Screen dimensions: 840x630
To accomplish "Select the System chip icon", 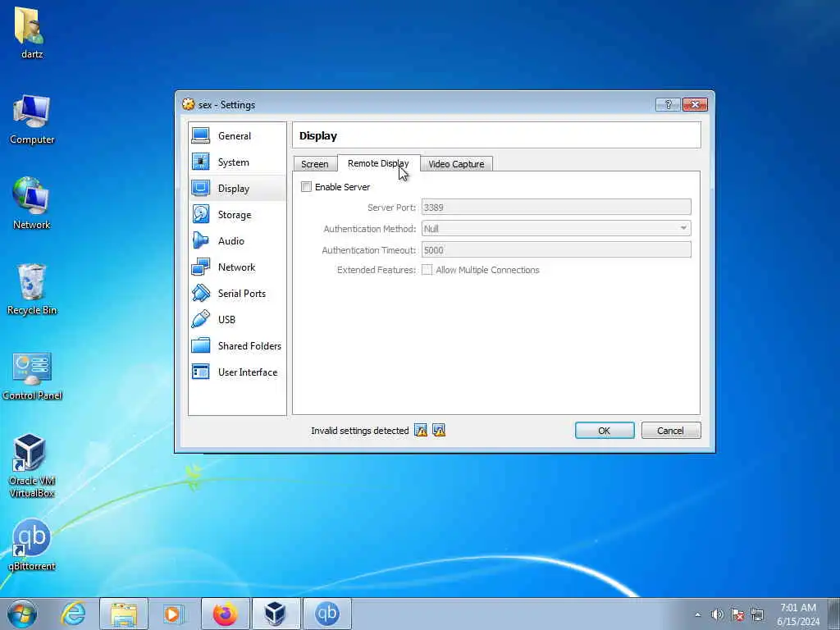I will [x=201, y=162].
